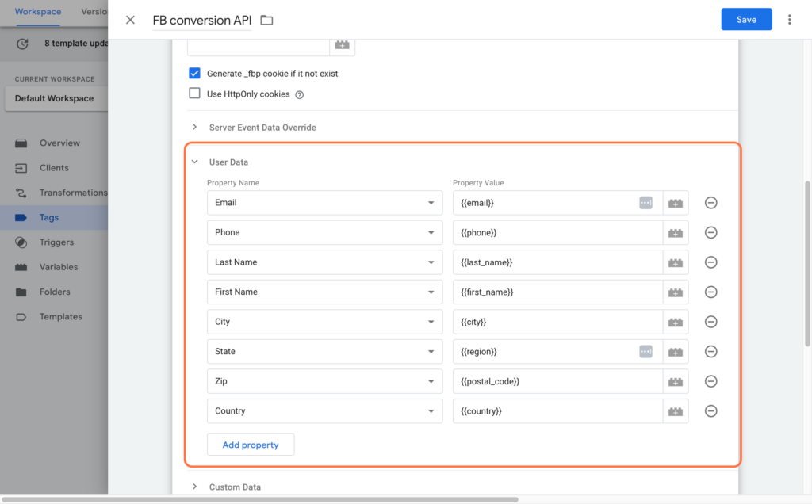Open the Phone property name dropdown

pos(324,232)
